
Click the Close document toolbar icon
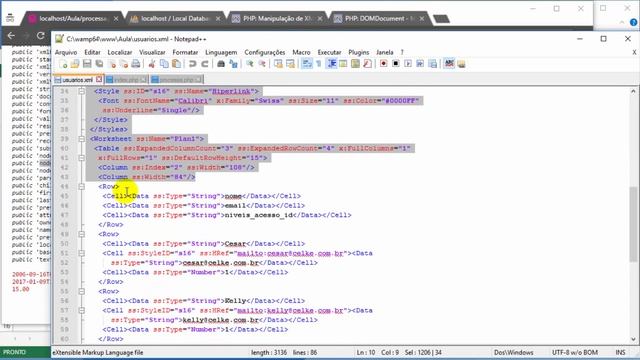(111, 64)
